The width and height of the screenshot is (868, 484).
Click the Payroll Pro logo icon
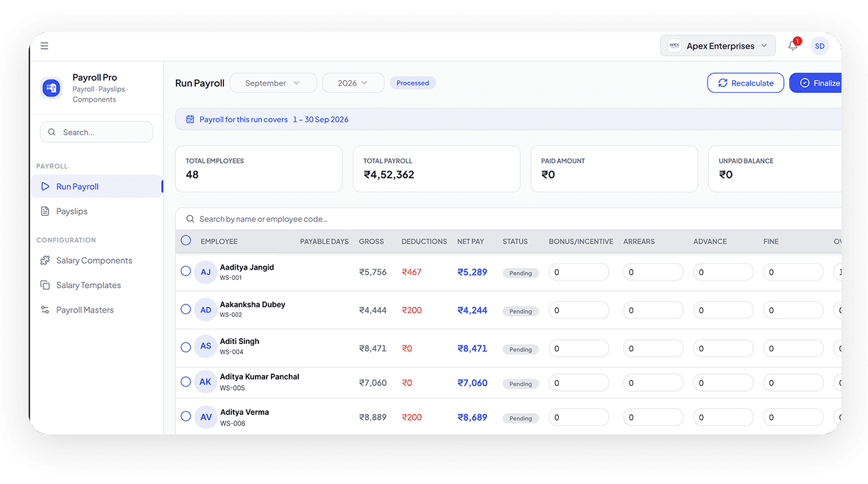pos(52,88)
